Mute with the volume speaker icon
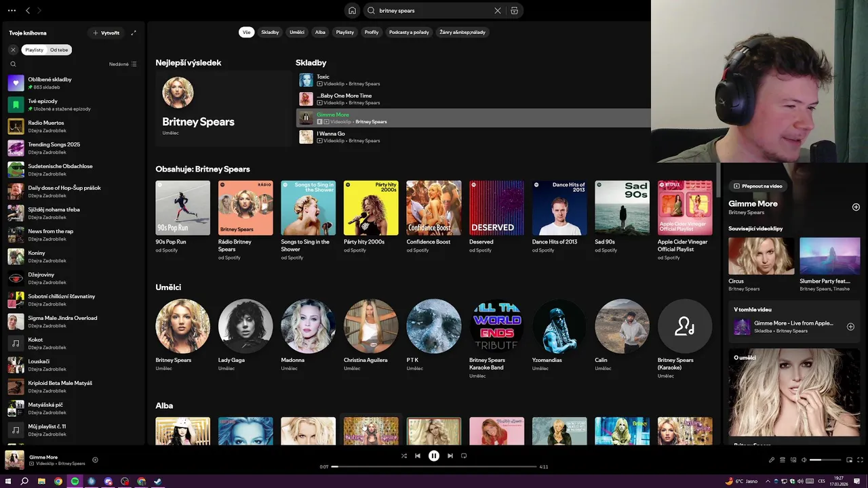 (x=804, y=460)
